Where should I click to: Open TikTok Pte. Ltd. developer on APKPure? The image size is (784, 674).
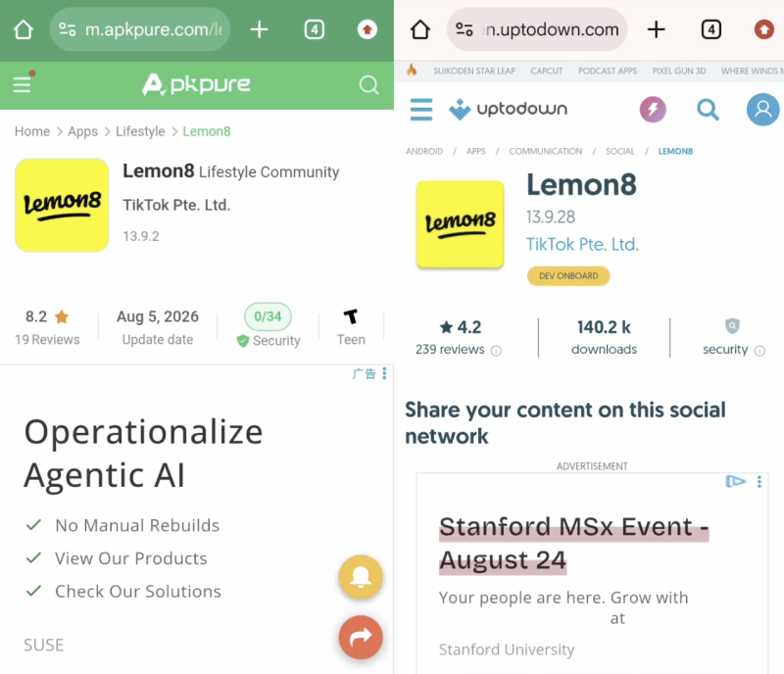(x=176, y=205)
